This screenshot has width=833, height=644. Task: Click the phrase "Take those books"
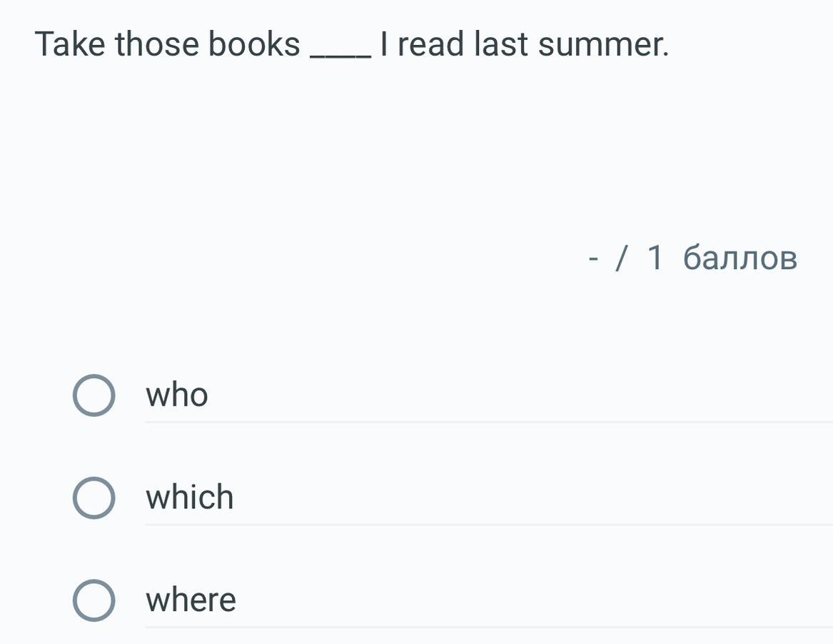(168, 44)
